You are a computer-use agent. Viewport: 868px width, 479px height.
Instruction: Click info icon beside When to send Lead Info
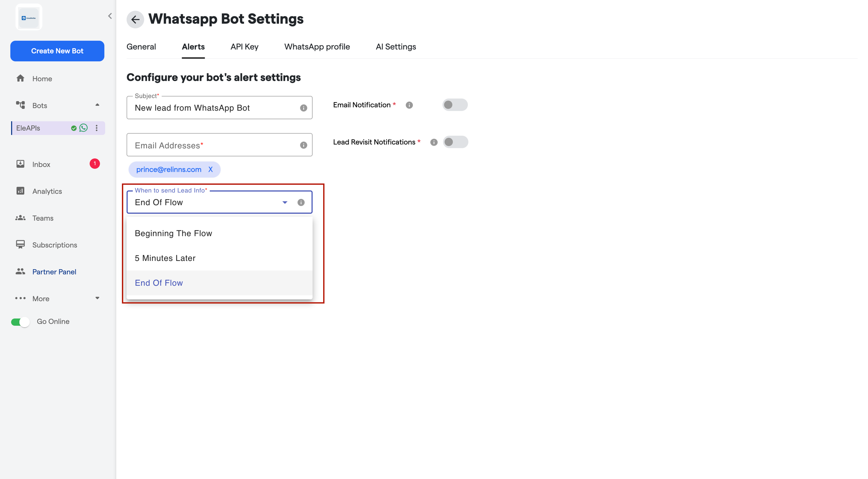click(301, 203)
